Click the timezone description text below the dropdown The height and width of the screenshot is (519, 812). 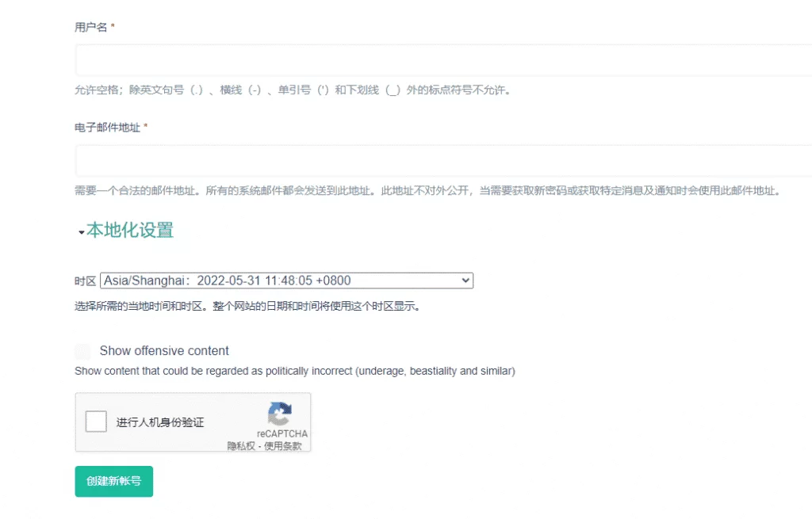tap(247, 306)
